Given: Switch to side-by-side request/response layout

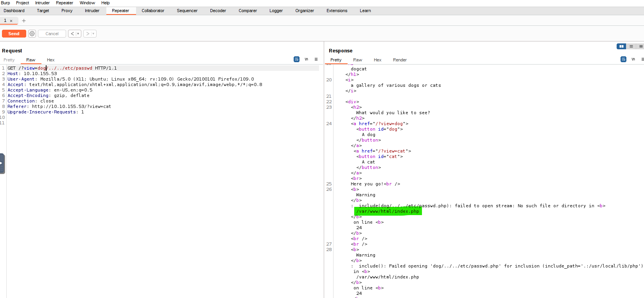Looking at the screenshot, I should click(621, 46).
